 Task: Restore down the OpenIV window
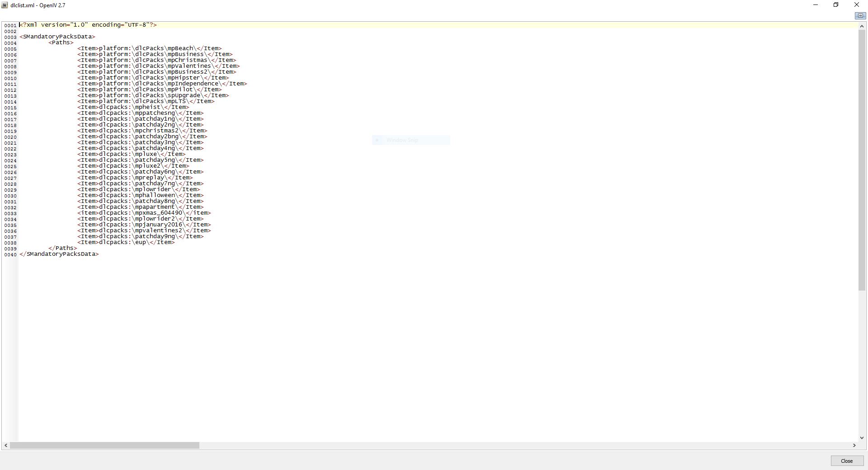coord(836,5)
